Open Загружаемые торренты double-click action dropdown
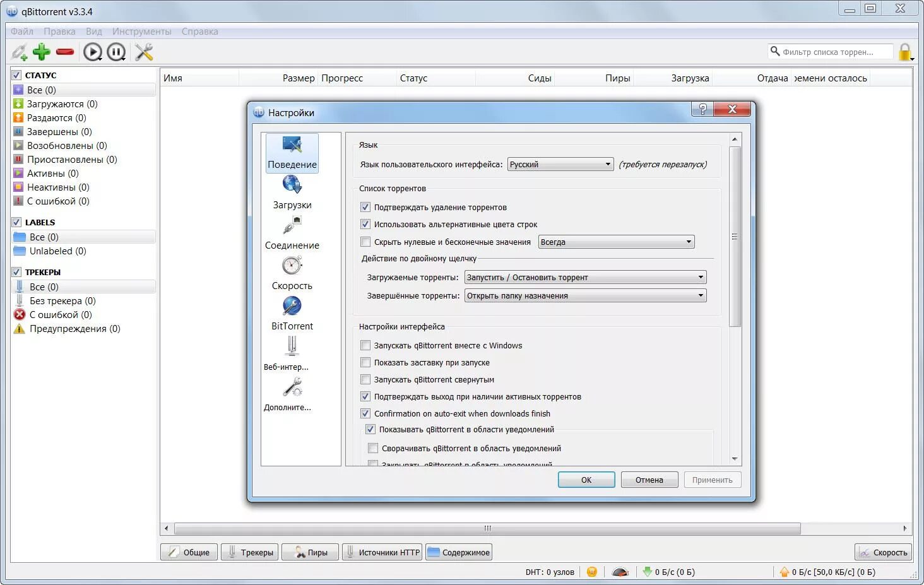Screen dimensions: 924x585 [x=586, y=278]
